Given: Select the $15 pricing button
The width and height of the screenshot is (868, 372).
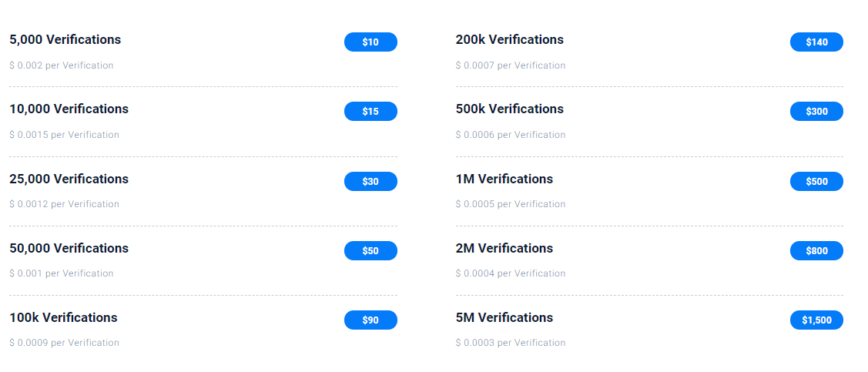Looking at the screenshot, I should coord(370,112).
